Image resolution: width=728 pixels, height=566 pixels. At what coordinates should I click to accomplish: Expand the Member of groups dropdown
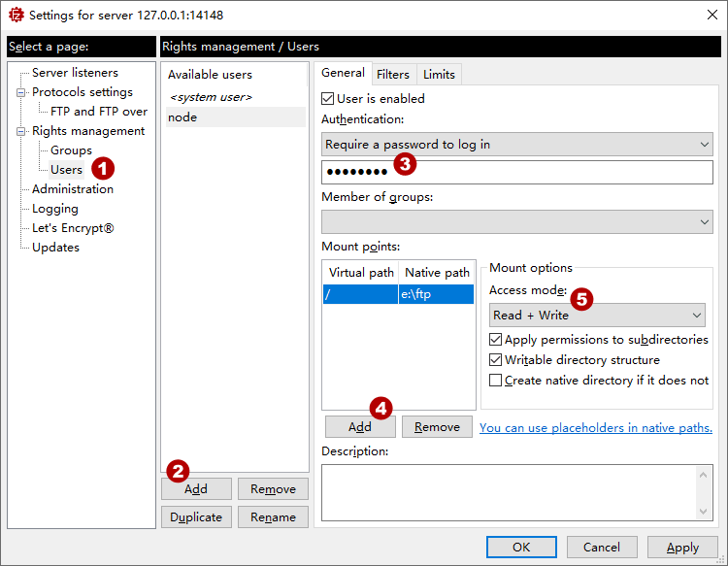click(x=516, y=222)
